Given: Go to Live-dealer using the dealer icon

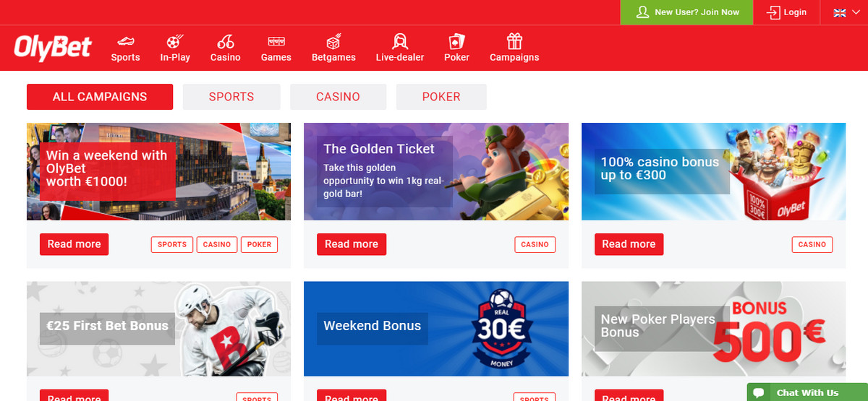Looking at the screenshot, I should pos(400,41).
